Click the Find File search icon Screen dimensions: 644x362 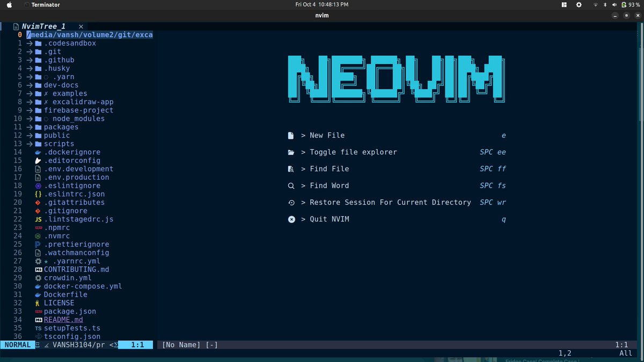click(291, 169)
